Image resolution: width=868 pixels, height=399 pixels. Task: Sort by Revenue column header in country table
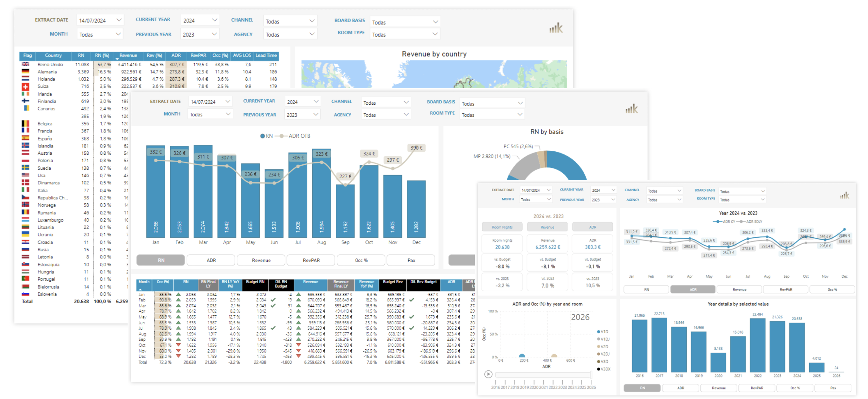[128, 56]
